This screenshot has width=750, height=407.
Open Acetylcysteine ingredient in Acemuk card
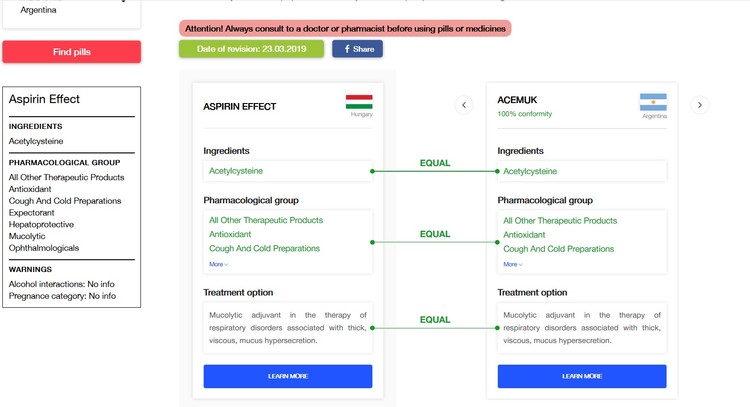pos(530,171)
